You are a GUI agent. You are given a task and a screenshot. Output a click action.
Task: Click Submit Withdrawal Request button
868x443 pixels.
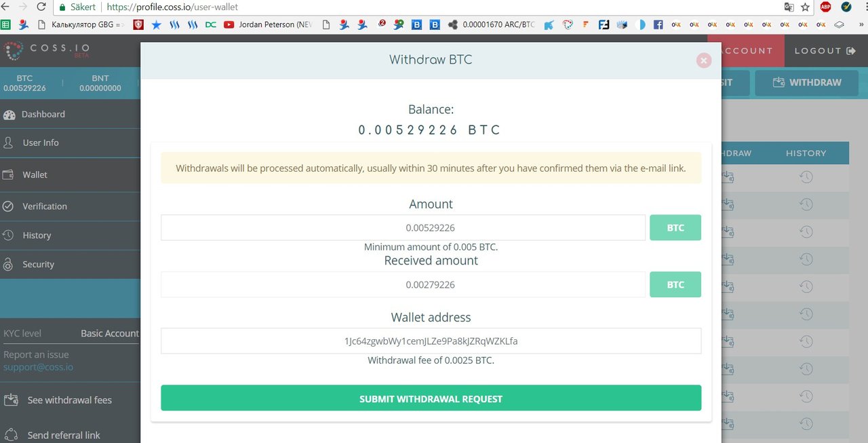[x=431, y=398]
